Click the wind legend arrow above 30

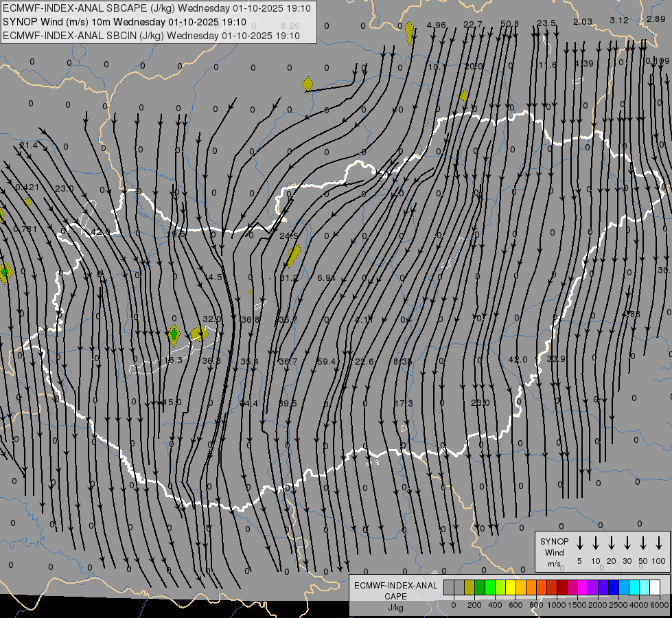pos(627,543)
